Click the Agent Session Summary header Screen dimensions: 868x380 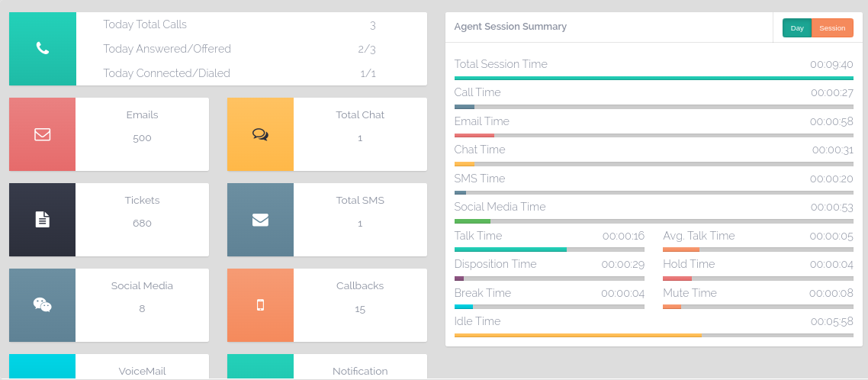pyautogui.click(x=510, y=27)
